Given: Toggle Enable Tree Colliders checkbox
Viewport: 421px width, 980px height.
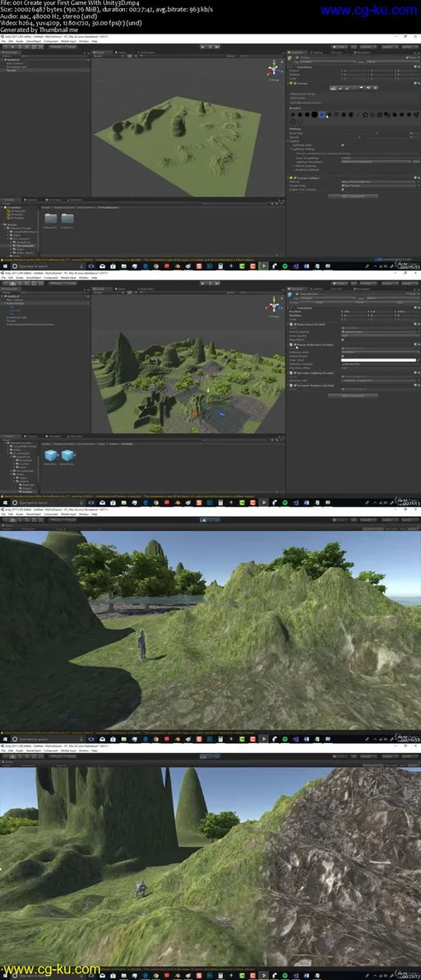Looking at the screenshot, I should coord(343,189).
